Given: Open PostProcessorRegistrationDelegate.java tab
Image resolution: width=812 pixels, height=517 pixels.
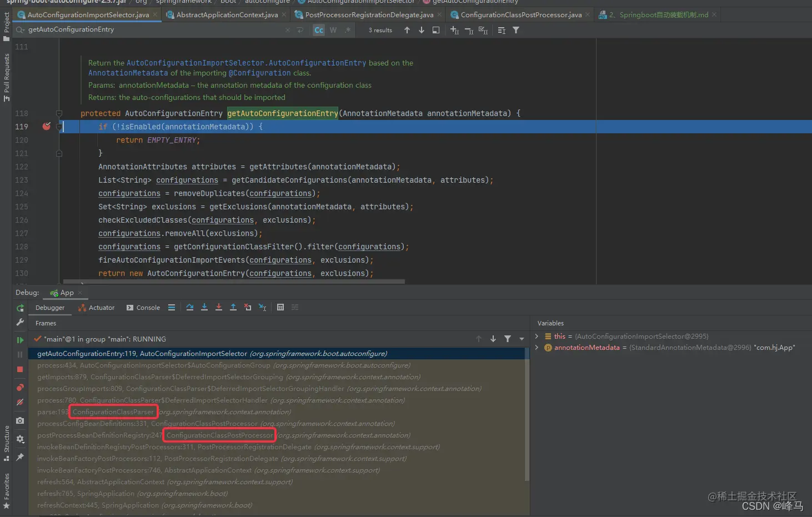Looking at the screenshot, I should (369, 15).
